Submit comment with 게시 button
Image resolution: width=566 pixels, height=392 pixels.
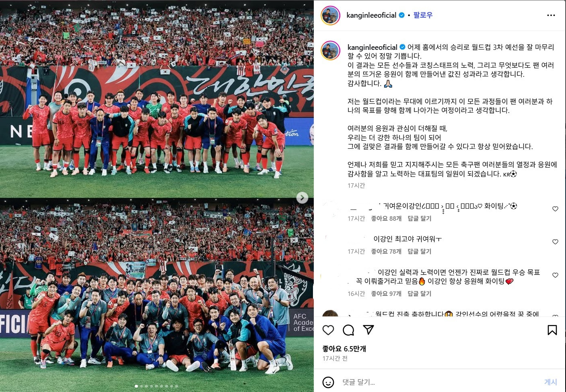550,382
